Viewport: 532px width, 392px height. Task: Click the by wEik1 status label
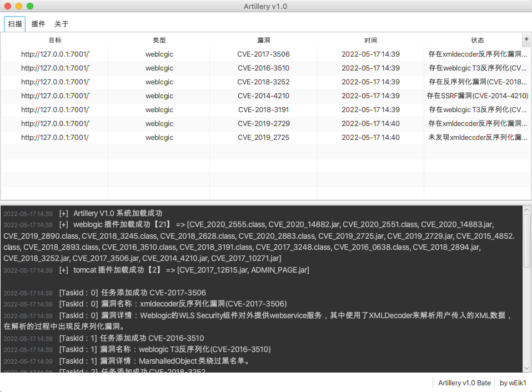click(x=513, y=383)
